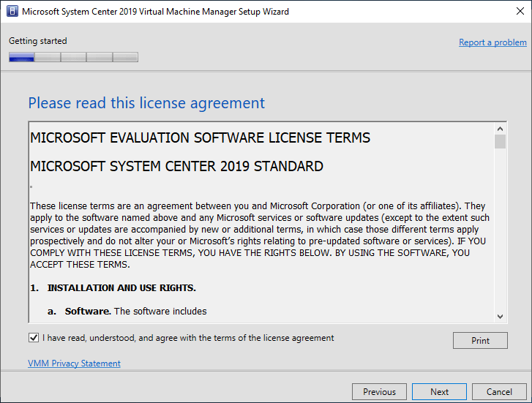Click the empty scrollbar track below the thumb
The image size is (532, 403).
[500, 230]
